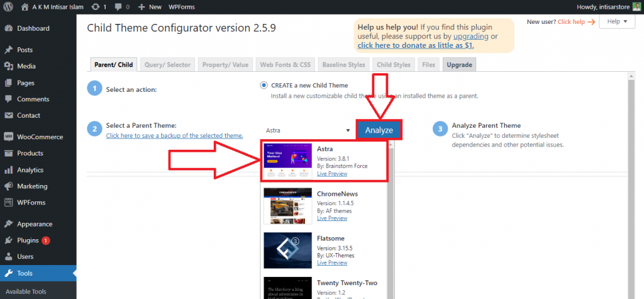
Task: Open the Astra parent theme dropdown
Action: 308,130
